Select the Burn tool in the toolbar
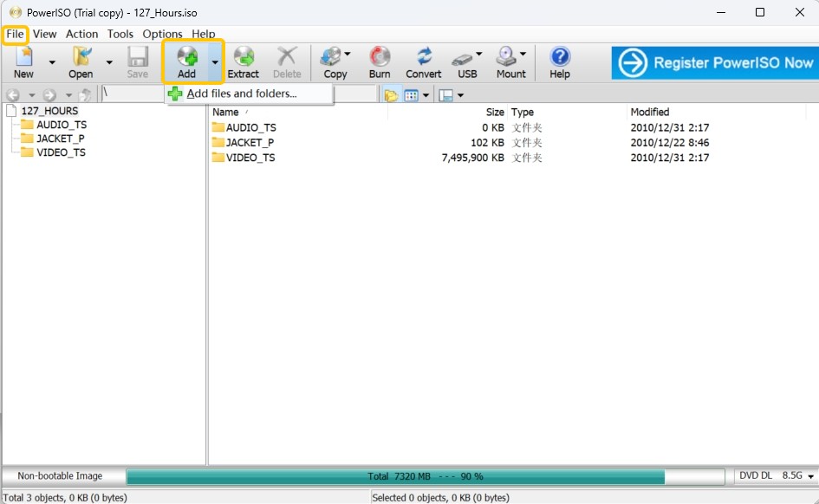The height and width of the screenshot is (504, 819). click(379, 61)
